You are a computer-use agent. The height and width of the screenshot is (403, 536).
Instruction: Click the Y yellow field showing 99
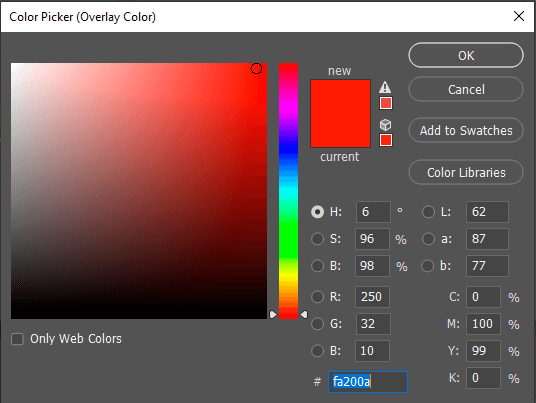tap(483, 351)
